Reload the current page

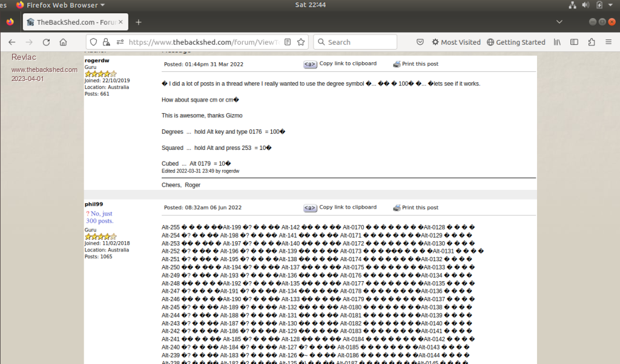pyautogui.click(x=46, y=42)
